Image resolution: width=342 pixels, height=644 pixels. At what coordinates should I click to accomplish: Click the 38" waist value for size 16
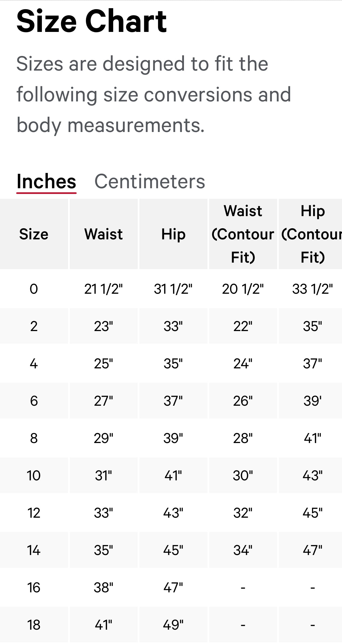click(104, 587)
